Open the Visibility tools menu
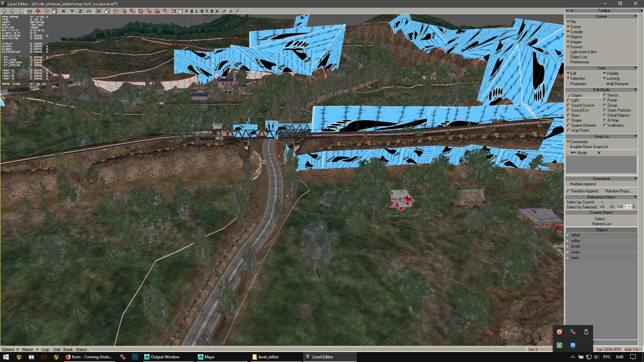The height and width of the screenshot is (362, 644). tap(612, 73)
